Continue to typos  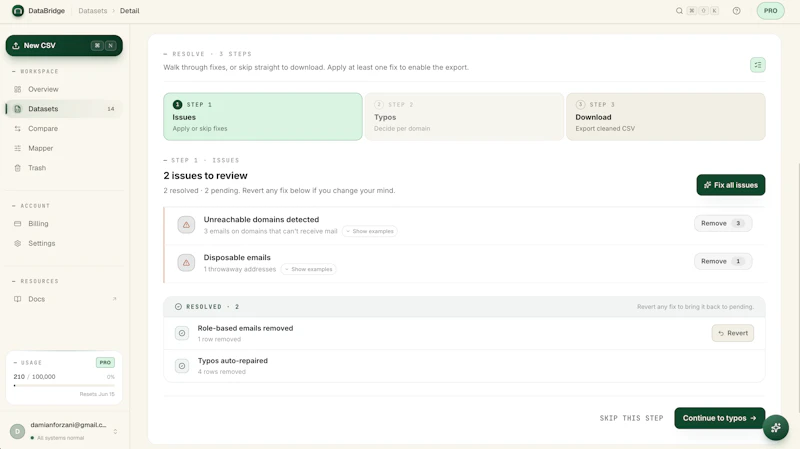click(x=719, y=418)
